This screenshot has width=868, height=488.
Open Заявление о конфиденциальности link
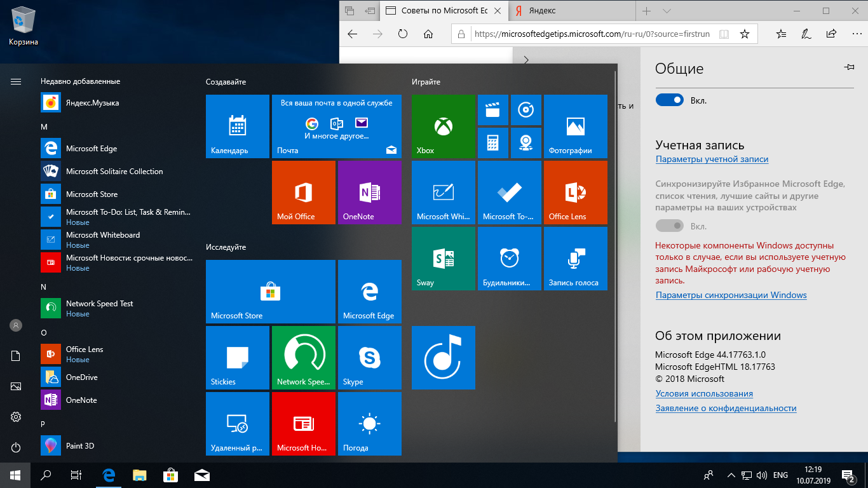[726, 409]
